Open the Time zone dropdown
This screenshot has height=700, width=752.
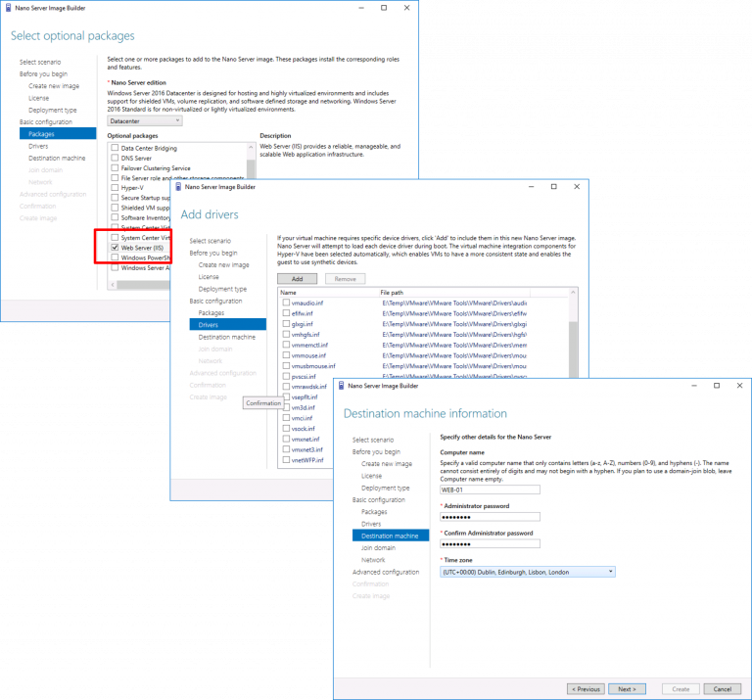point(528,572)
